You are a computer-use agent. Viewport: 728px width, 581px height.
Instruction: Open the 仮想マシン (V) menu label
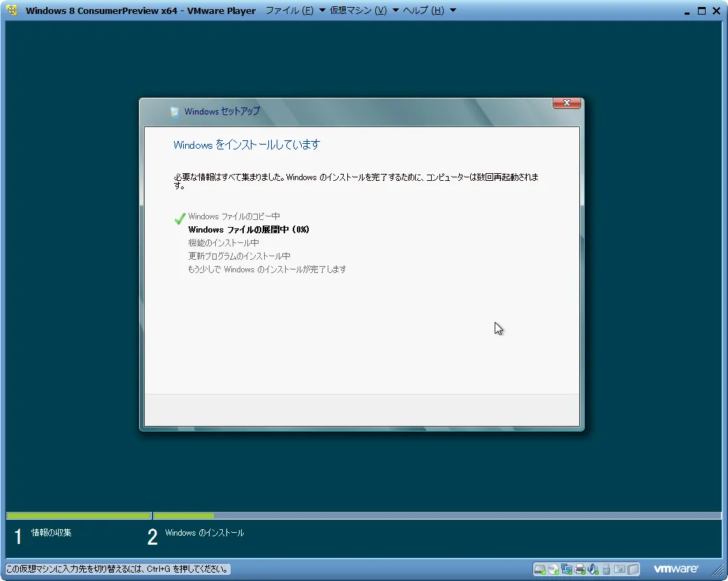(358, 10)
